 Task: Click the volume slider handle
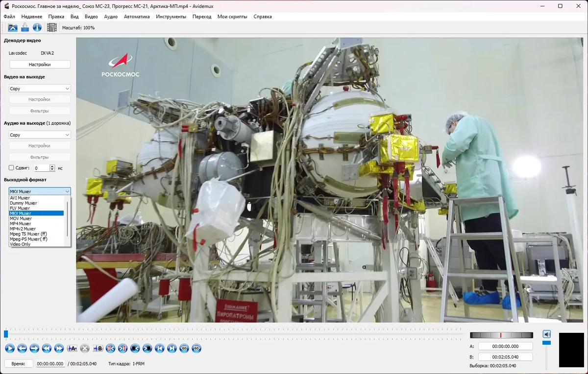click(x=546, y=343)
